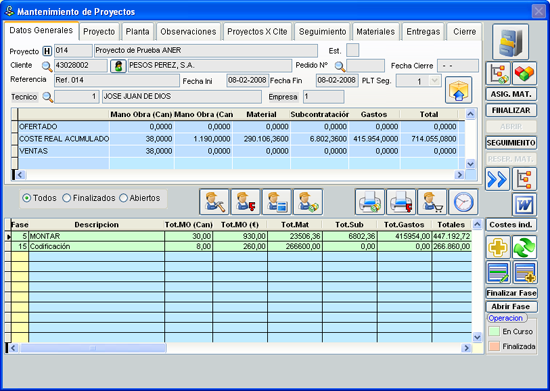Click the clock icon
The width and height of the screenshot is (550, 391).
click(x=463, y=202)
